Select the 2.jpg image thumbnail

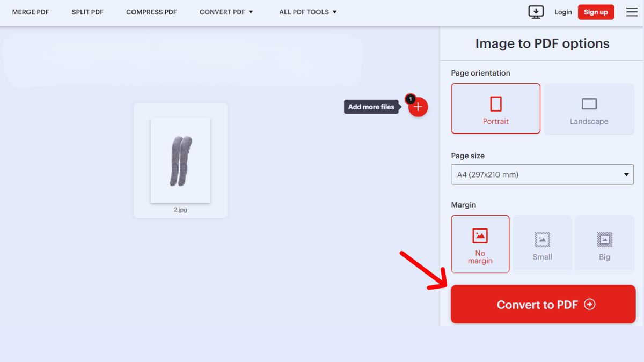[x=180, y=160]
